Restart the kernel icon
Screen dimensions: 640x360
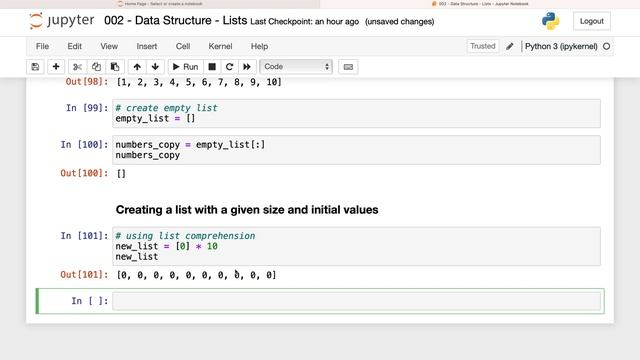coord(229,67)
